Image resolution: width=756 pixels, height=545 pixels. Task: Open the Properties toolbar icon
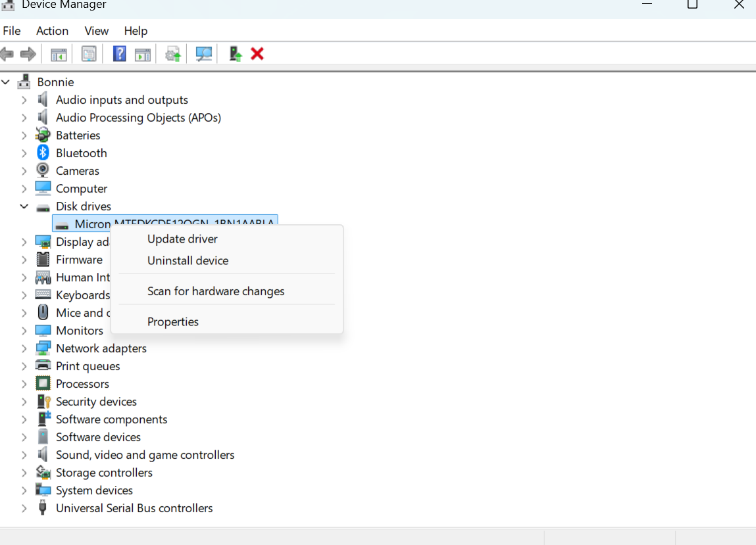click(x=89, y=54)
